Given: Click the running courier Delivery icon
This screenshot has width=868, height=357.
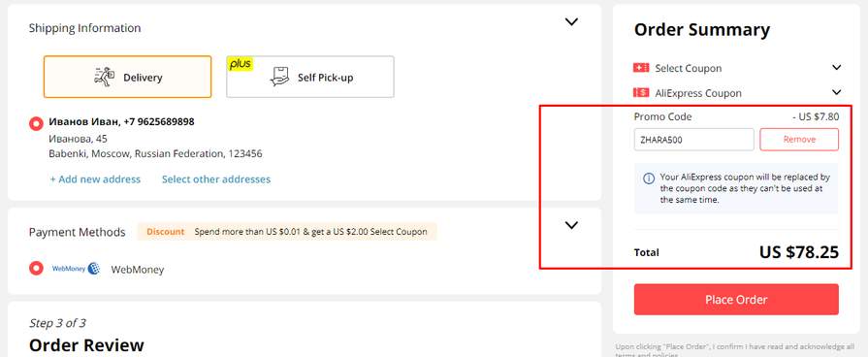Looking at the screenshot, I should pos(104,77).
